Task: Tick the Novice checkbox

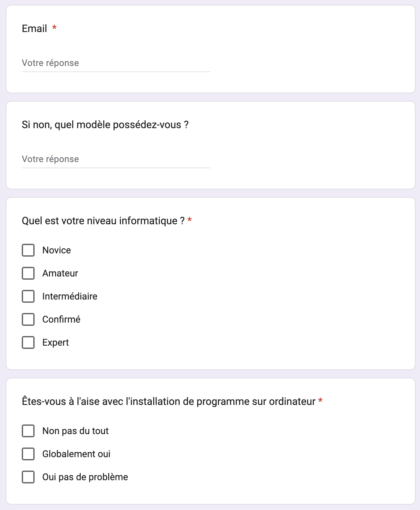Action: pyautogui.click(x=28, y=250)
